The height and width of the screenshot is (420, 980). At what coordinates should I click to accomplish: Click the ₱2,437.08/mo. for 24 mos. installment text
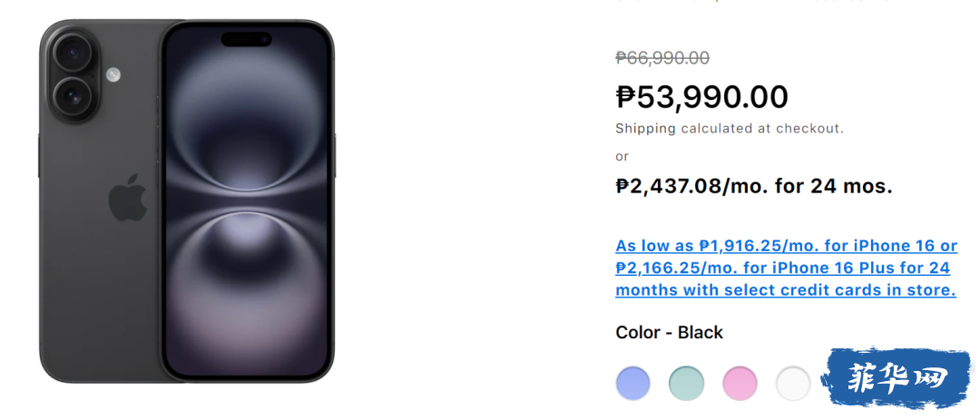point(754,187)
